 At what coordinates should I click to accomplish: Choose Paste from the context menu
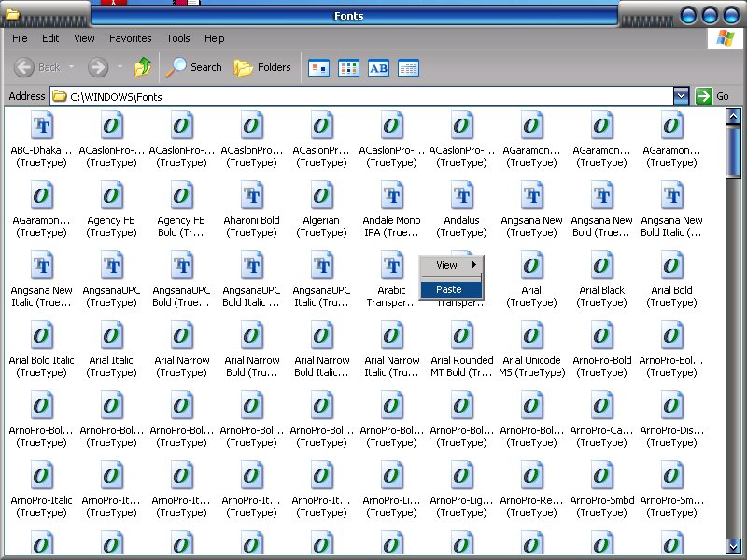[451, 289]
